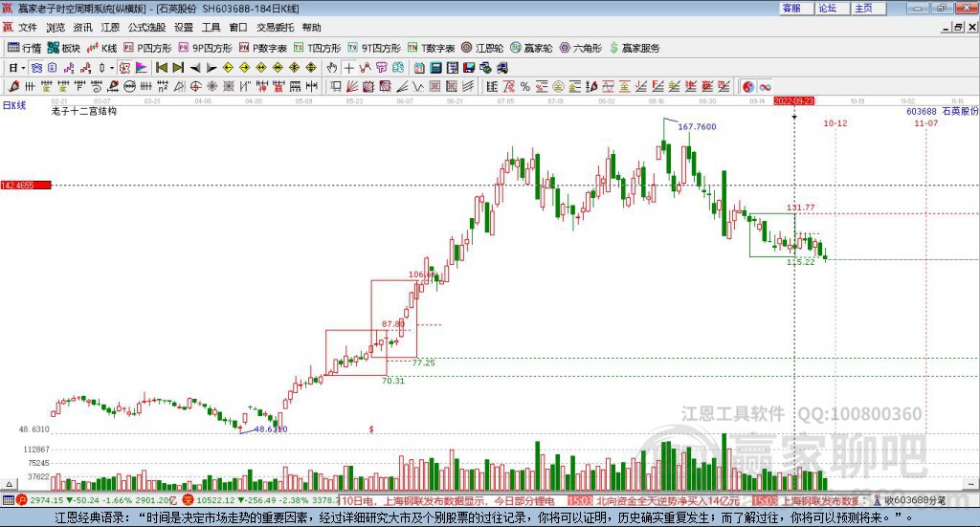Switch to the K线 candlestick chart
Screen dimensions: 980x527
coord(102,48)
